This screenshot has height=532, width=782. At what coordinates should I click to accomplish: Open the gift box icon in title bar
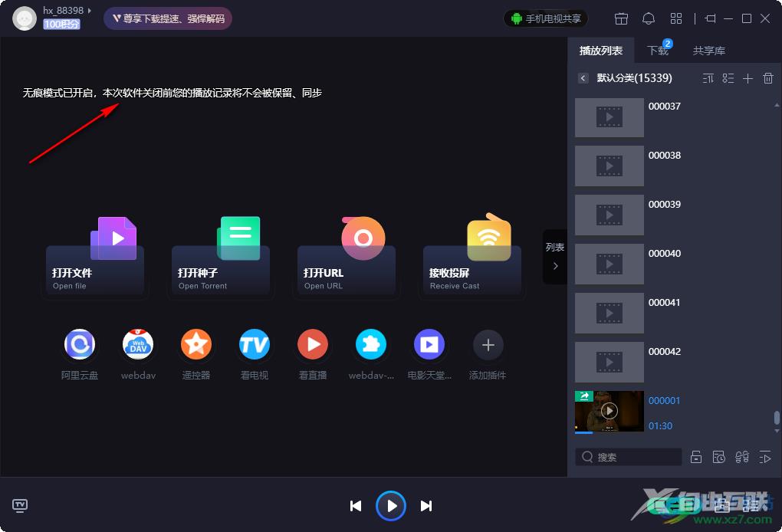coord(621,18)
